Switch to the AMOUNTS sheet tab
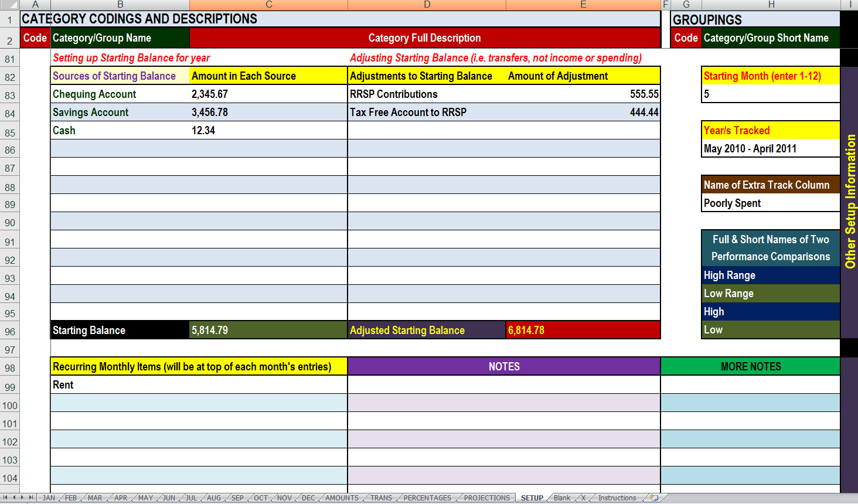 [342, 498]
